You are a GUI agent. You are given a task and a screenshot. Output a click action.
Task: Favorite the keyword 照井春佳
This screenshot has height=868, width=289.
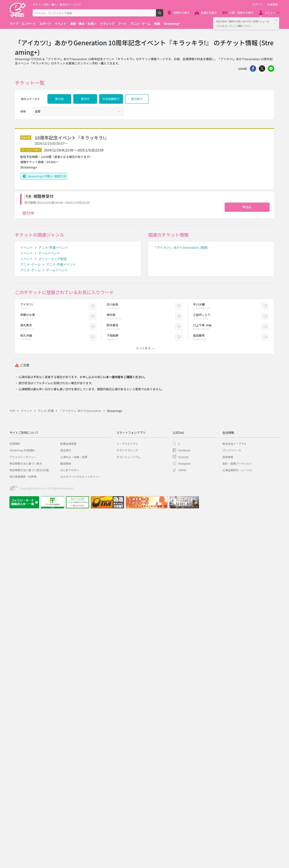point(179,327)
